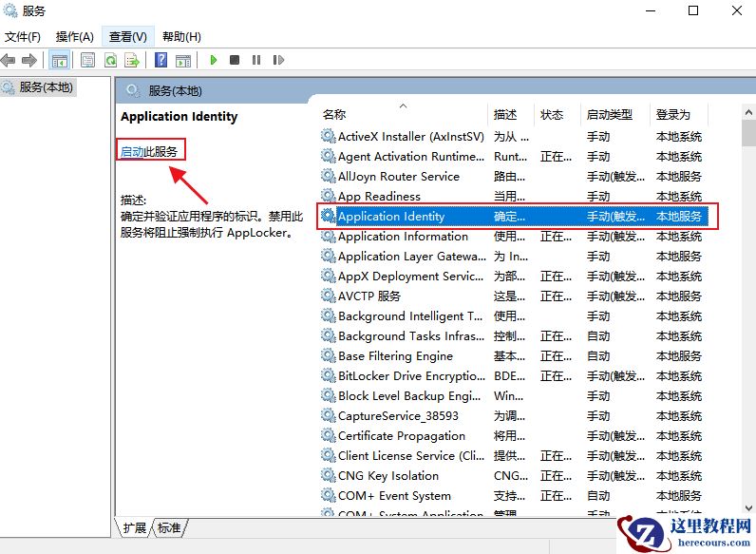Click Win... description of Block Level Backup
The height and width of the screenshot is (554, 756).
(x=508, y=395)
